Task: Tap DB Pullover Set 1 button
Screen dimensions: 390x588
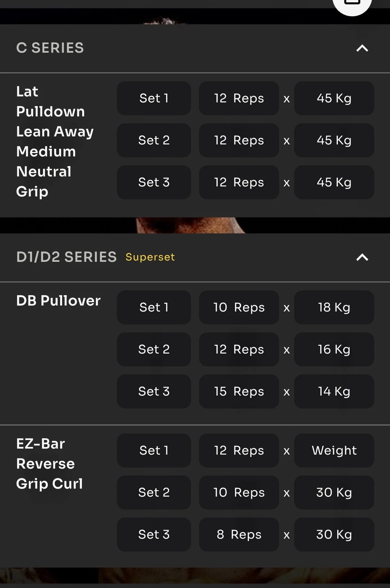Action: [154, 307]
